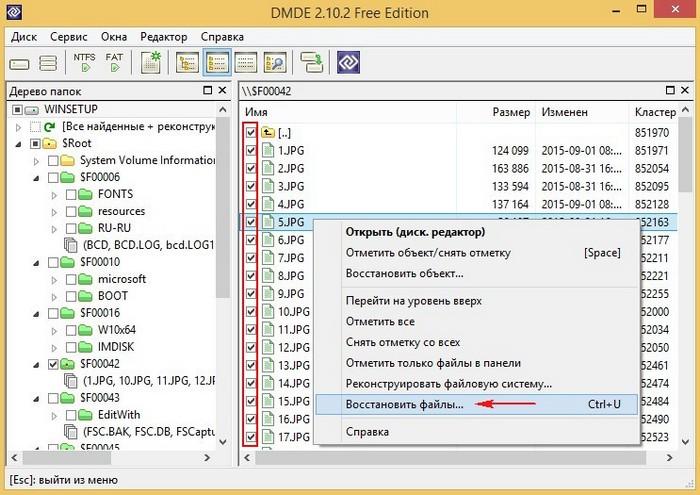
Task: Close the folder tree panel
Action: [222, 91]
